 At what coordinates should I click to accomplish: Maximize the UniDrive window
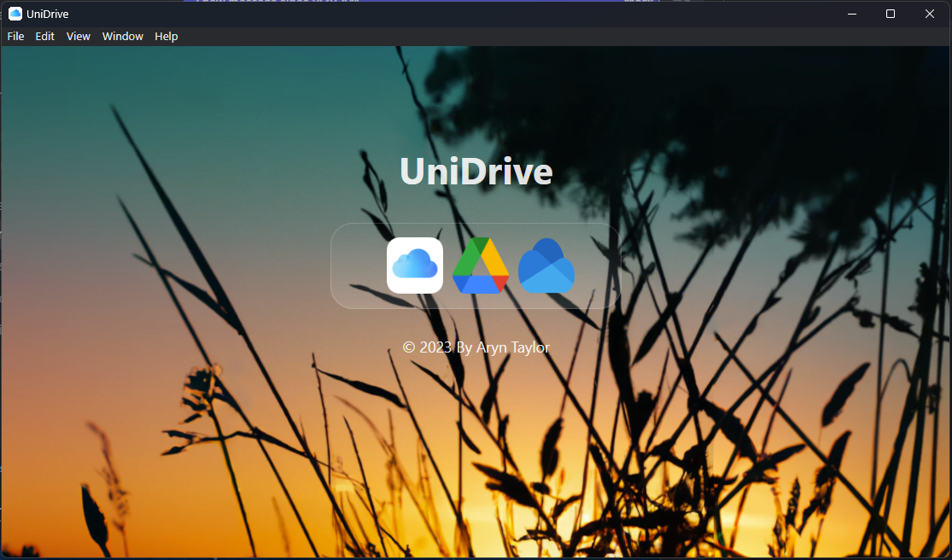click(891, 14)
